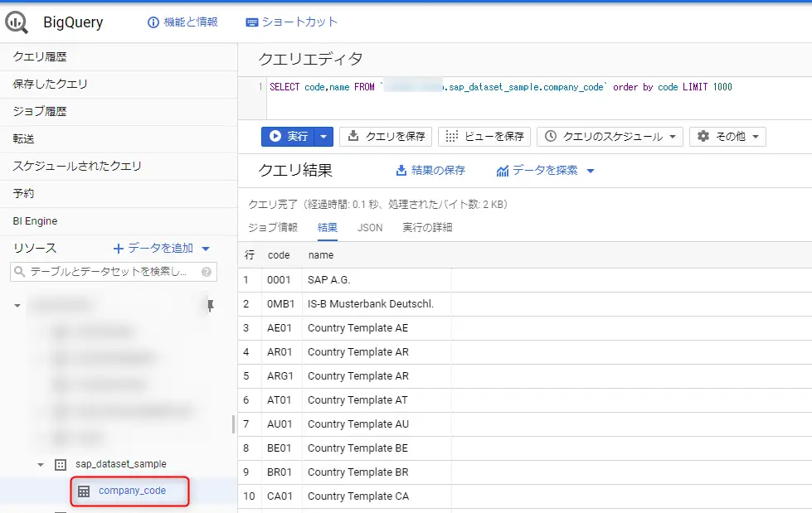Select the cell with code AE01

[282, 328]
